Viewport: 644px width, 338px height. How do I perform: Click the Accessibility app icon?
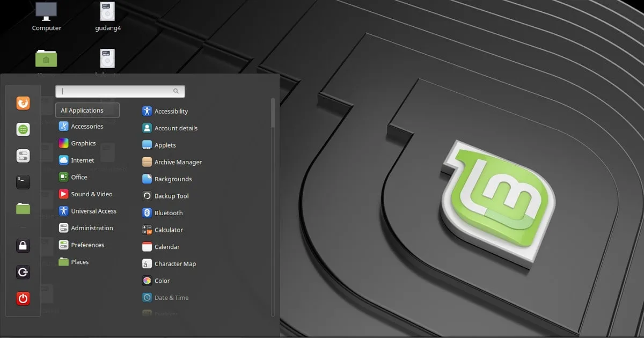coord(147,111)
